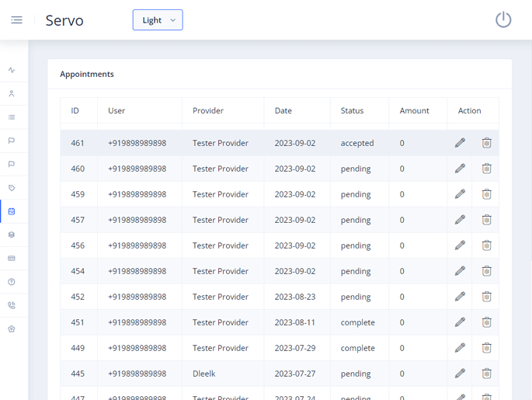Delete appointment 459 with trash icon
Image resolution: width=532 pixels, height=400 pixels.
pos(486,194)
